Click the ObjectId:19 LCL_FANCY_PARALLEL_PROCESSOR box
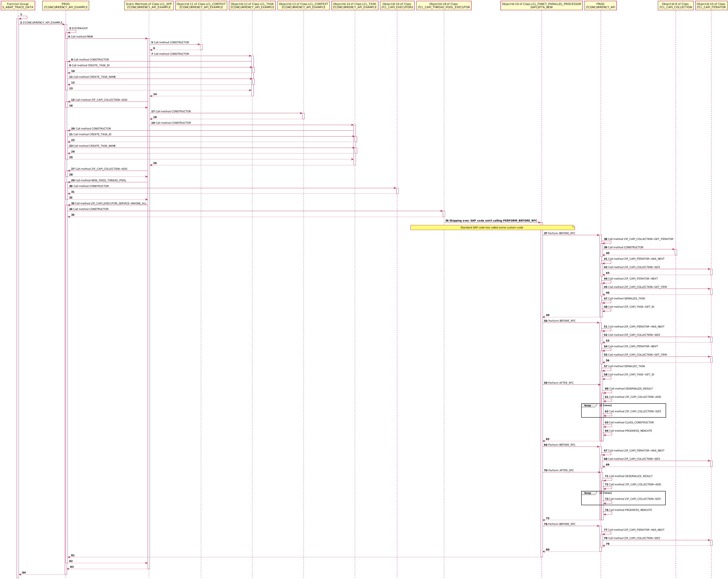The height and width of the screenshot is (579, 728). point(541,6)
